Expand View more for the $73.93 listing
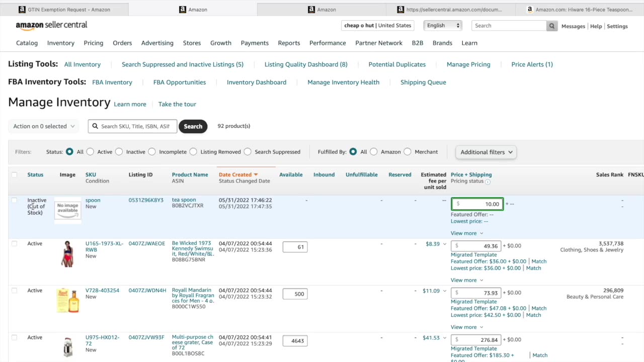 (467, 327)
